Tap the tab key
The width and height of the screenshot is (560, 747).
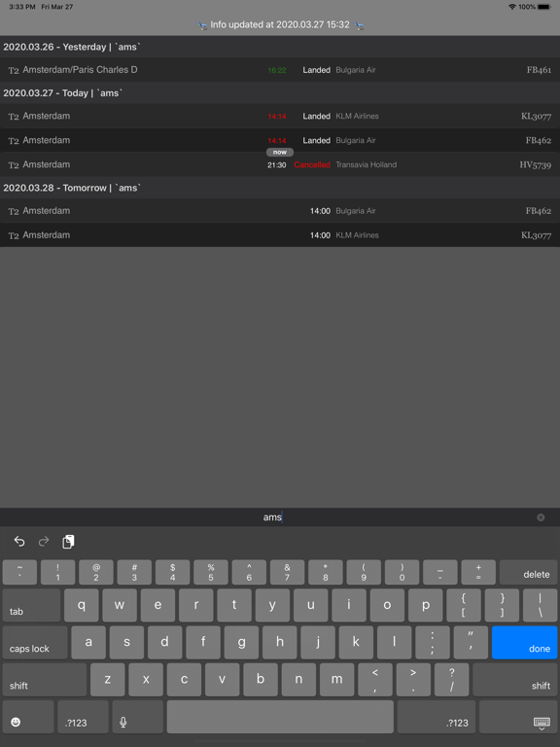(31, 605)
